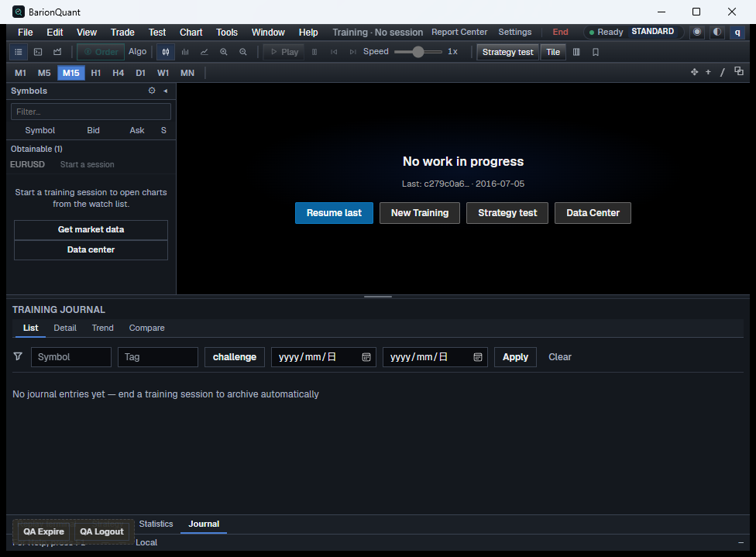756x557 pixels.
Task: Select the M15 timeframe
Action: click(71, 73)
